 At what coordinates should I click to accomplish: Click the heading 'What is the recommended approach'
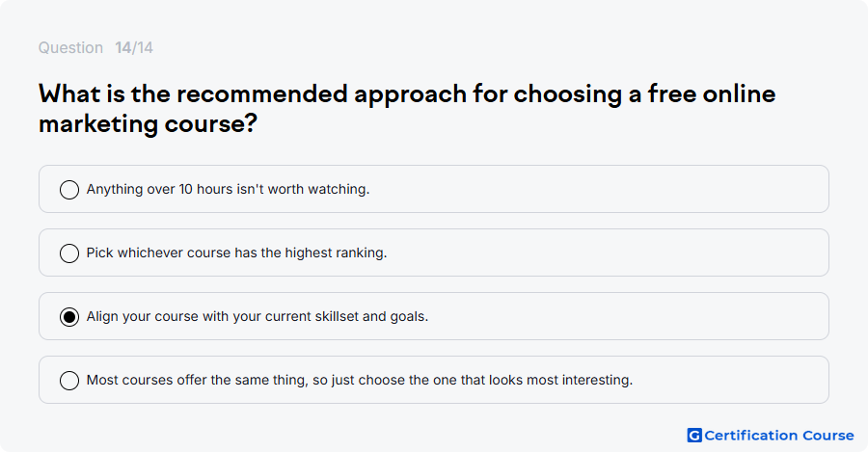(253, 94)
